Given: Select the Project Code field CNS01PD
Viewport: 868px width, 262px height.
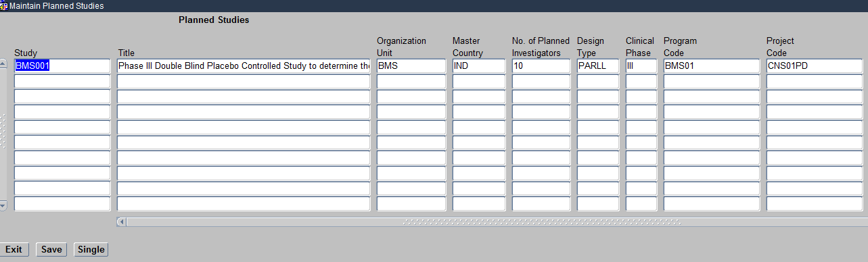Looking at the screenshot, I should click(x=815, y=66).
